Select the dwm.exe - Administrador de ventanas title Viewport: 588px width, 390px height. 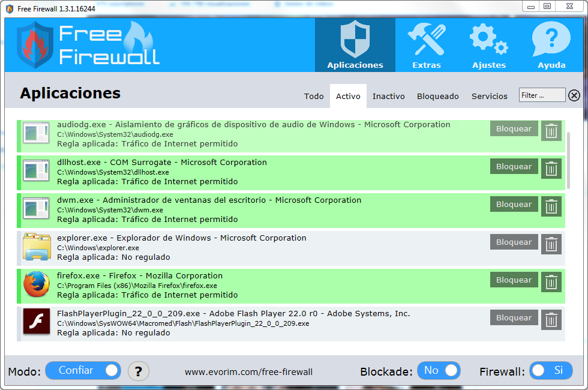coord(209,200)
